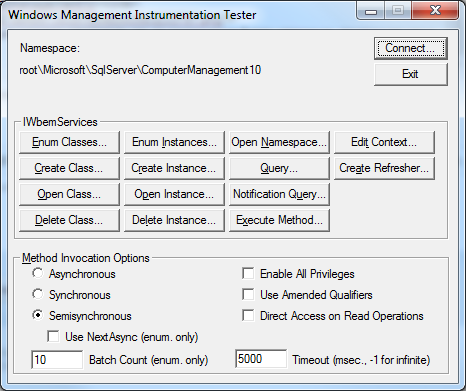This screenshot has width=466, height=391.
Task: Check Direct Access on Read Operations
Action: coord(248,315)
